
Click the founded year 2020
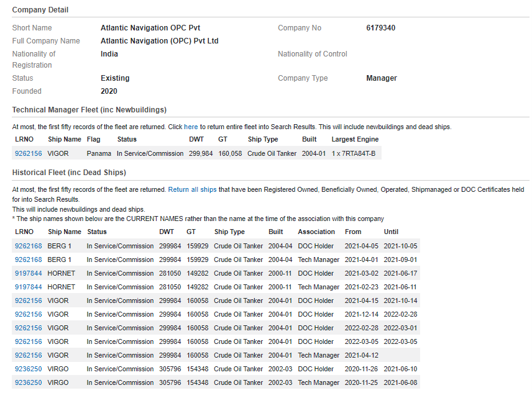(x=109, y=91)
